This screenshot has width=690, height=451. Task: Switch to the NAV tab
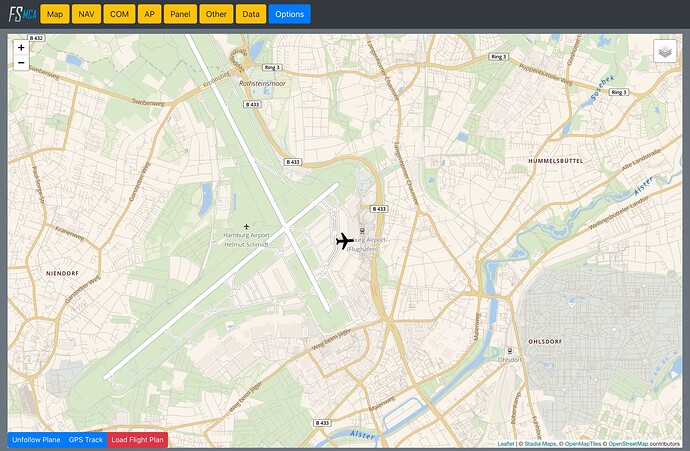point(86,14)
